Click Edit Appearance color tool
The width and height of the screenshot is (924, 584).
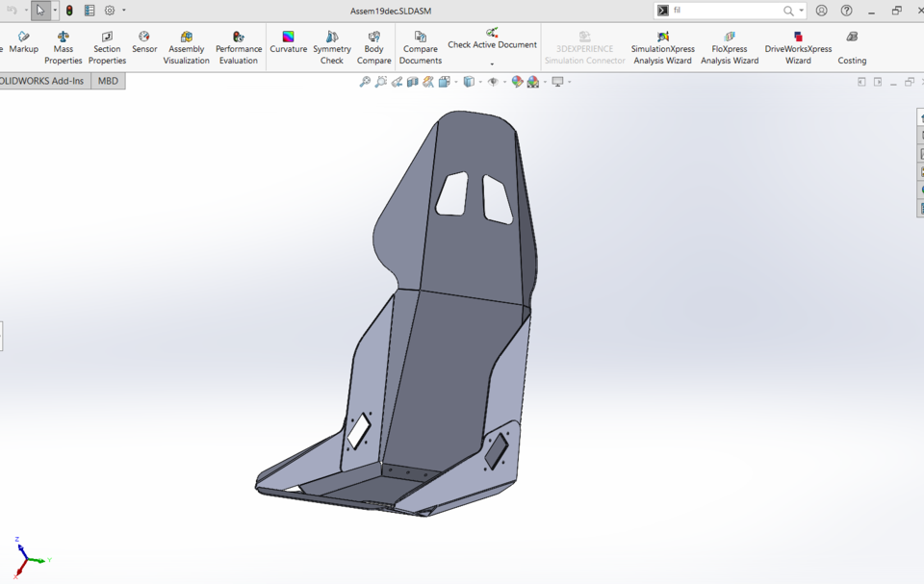point(516,82)
